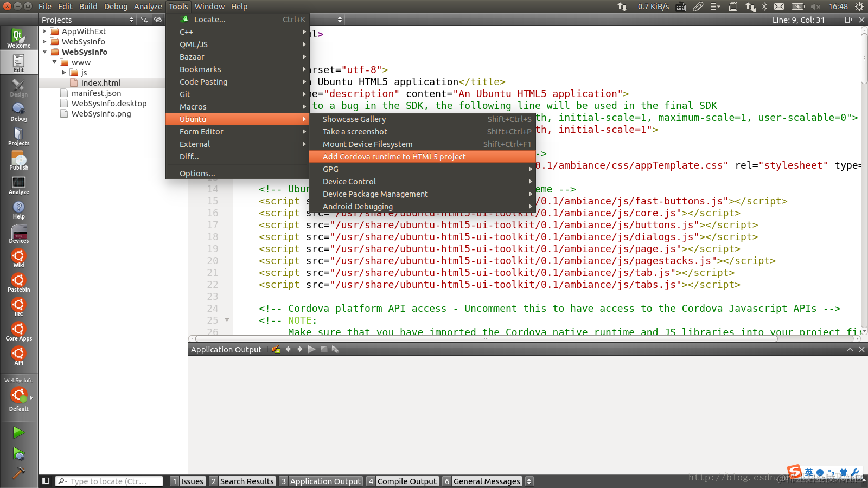Open IRC mode in sidebar
868x488 pixels.
[x=19, y=307]
